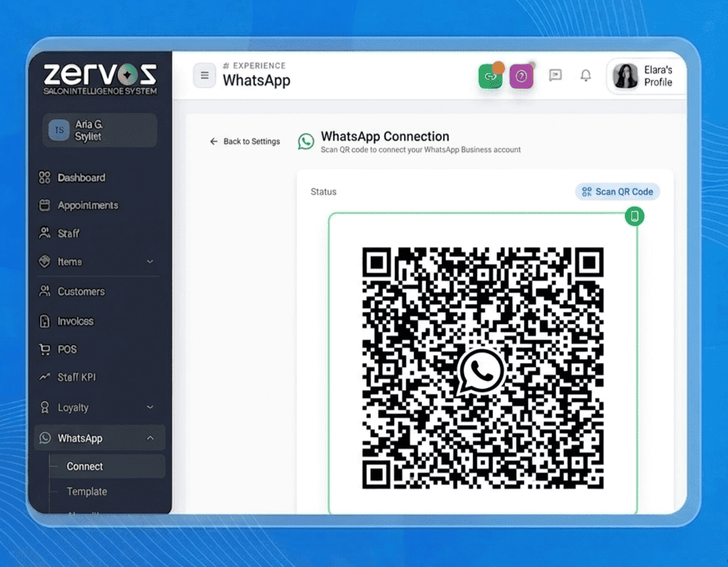Select Connect under WhatsApp menu
The width and height of the screenshot is (728, 567).
[x=85, y=467]
